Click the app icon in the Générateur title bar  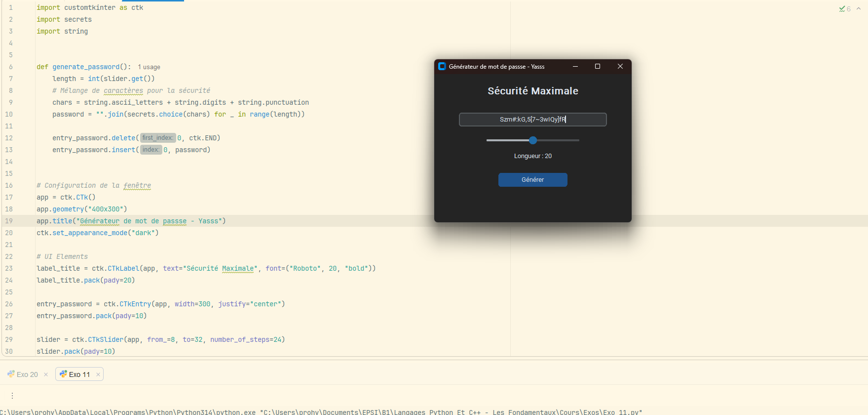(x=442, y=66)
